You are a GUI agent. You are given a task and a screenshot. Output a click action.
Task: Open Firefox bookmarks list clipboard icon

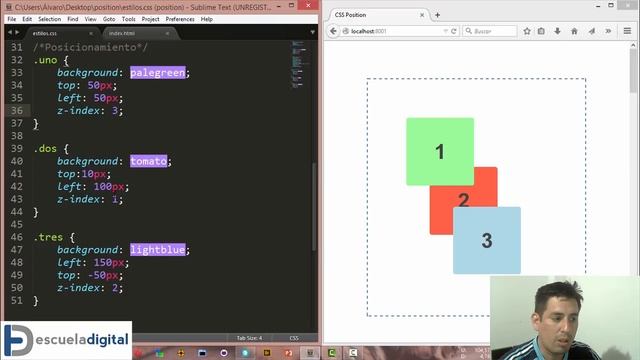point(541,31)
